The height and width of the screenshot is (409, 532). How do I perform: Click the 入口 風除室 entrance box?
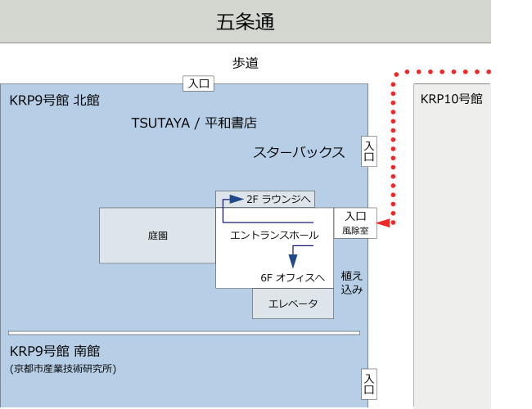pos(355,223)
